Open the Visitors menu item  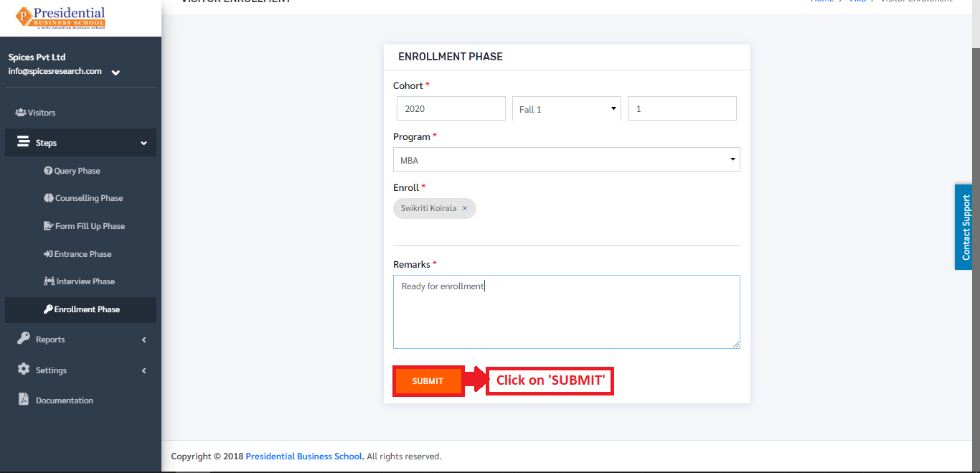80,113
